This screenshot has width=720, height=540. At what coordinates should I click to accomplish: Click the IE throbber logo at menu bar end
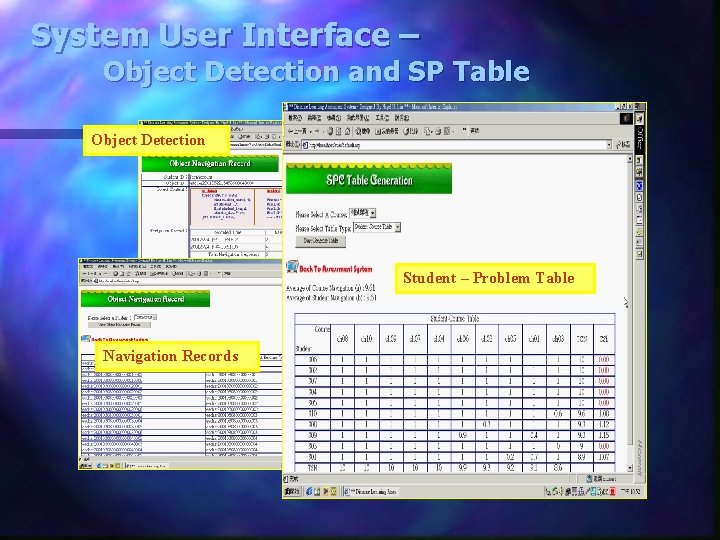626,118
